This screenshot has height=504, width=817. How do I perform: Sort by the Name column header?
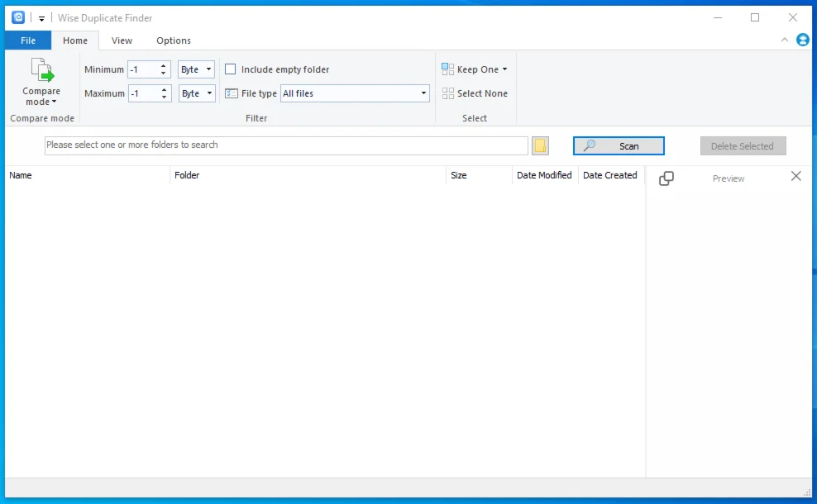click(87, 175)
